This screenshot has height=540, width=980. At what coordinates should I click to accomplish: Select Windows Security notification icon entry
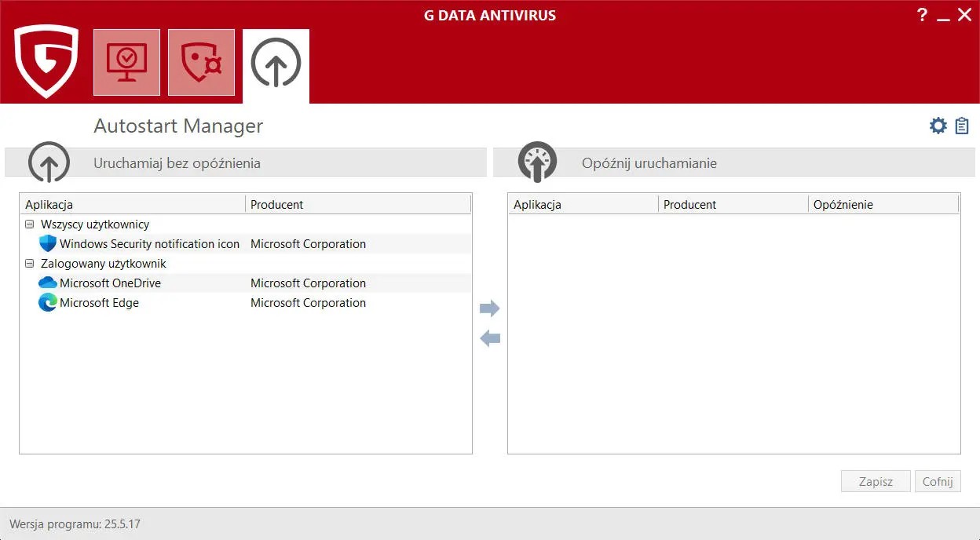149,244
